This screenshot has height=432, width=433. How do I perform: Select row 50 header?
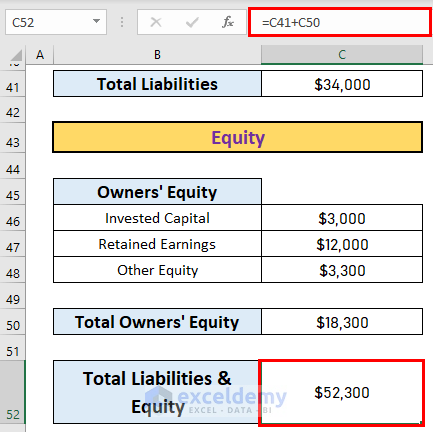tap(13, 322)
